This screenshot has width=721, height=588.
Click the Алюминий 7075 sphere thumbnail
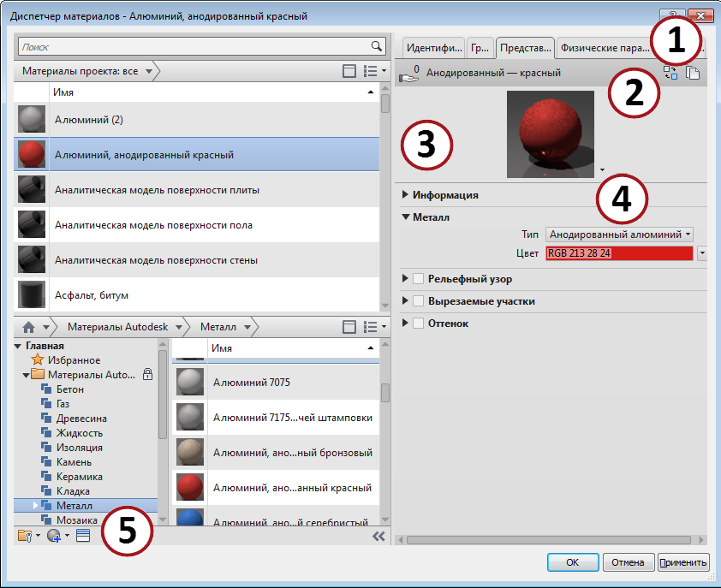pyautogui.click(x=190, y=382)
